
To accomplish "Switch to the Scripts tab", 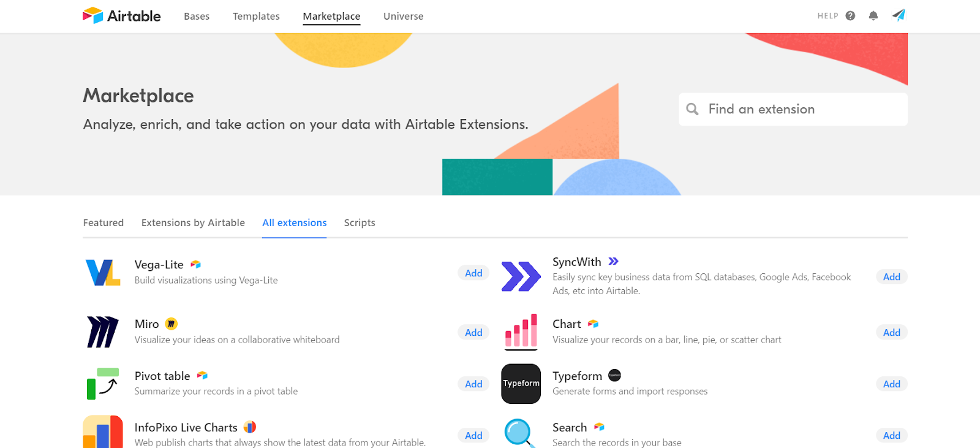I will tap(360, 222).
